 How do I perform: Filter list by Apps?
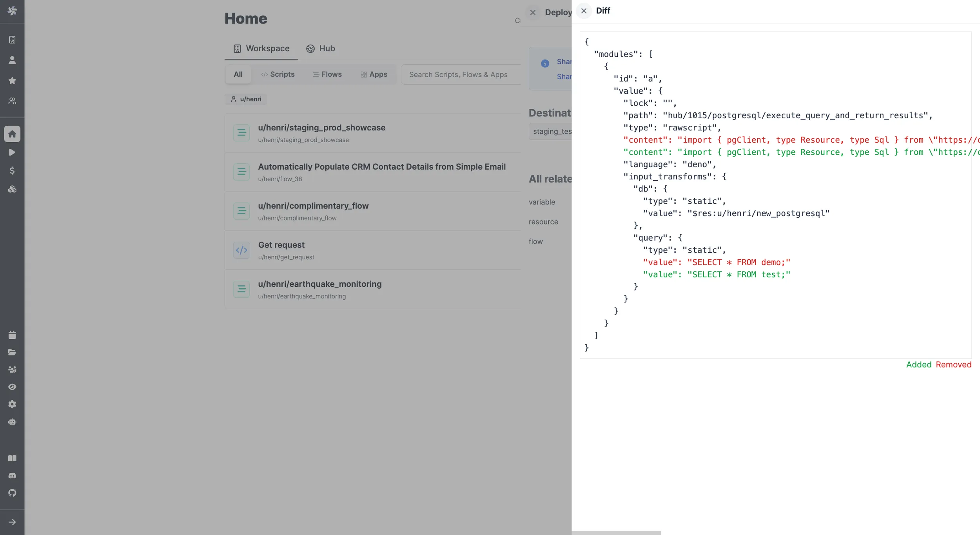(374, 74)
